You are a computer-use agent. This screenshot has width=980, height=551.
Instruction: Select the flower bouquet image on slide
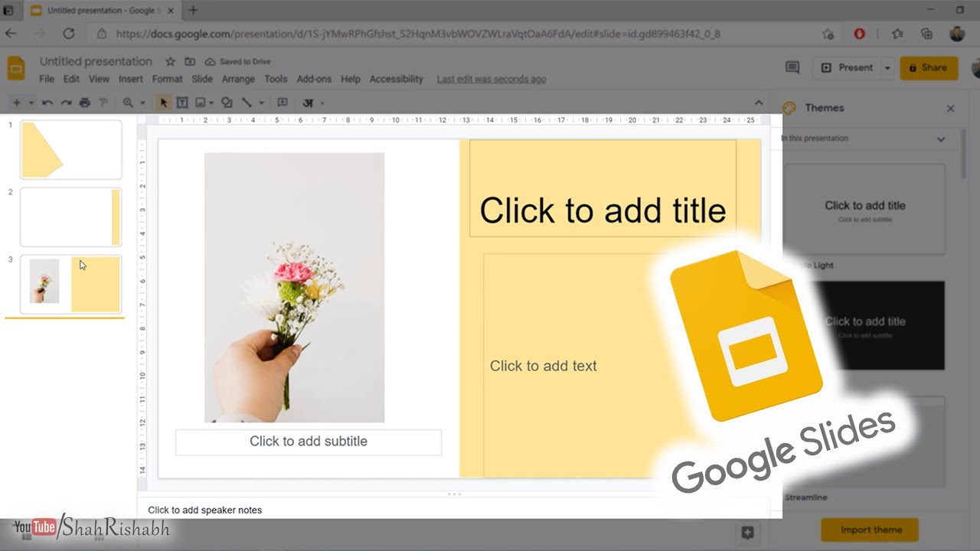click(294, 287)
